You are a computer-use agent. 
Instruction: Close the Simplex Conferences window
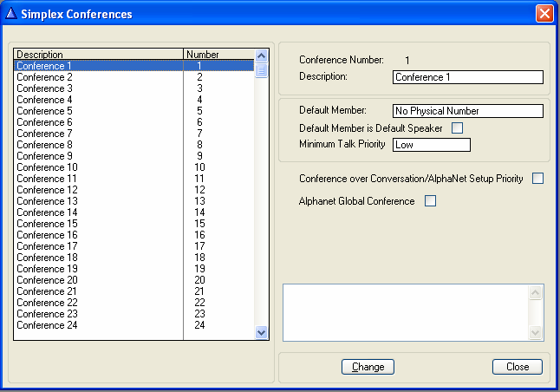pos(544,14)
